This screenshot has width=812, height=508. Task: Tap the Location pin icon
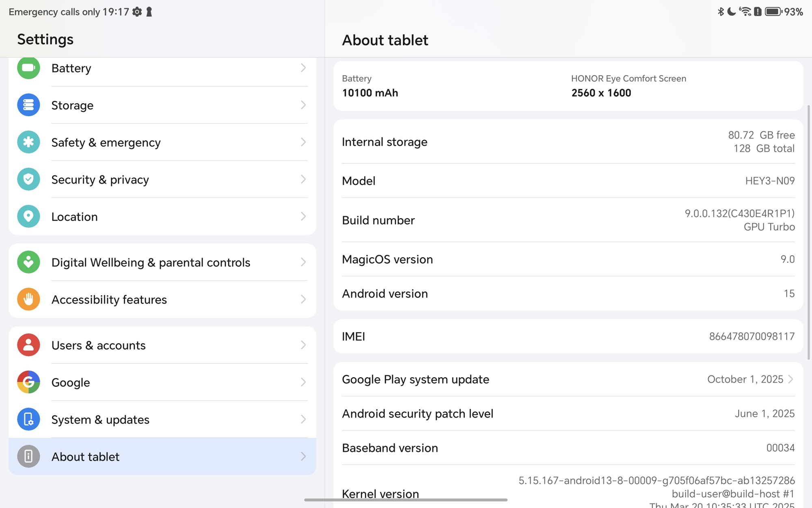(x=28, y=216)
